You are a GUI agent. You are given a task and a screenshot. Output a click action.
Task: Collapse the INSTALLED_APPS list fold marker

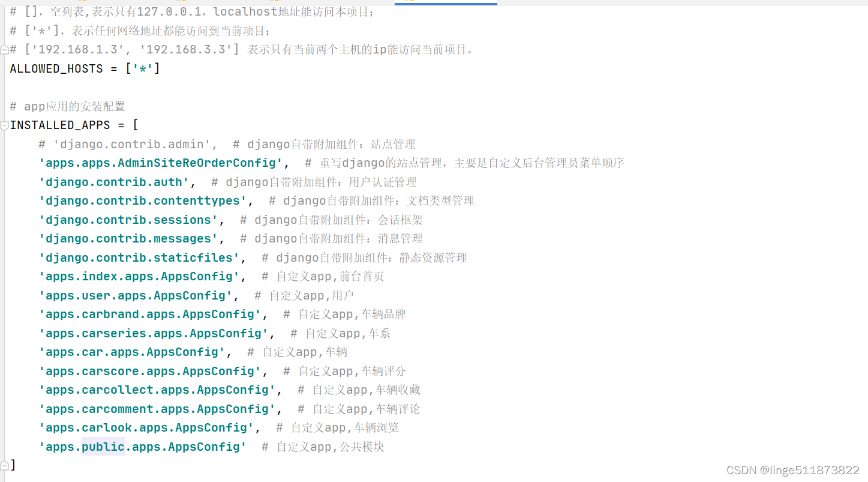[x=4, y=125]
